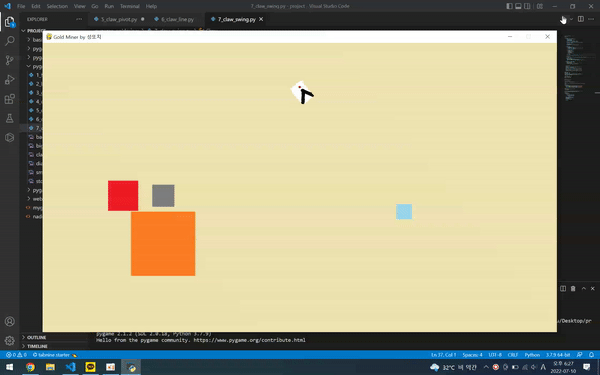
Task: Open the View menu
Action: pos(80,6)
